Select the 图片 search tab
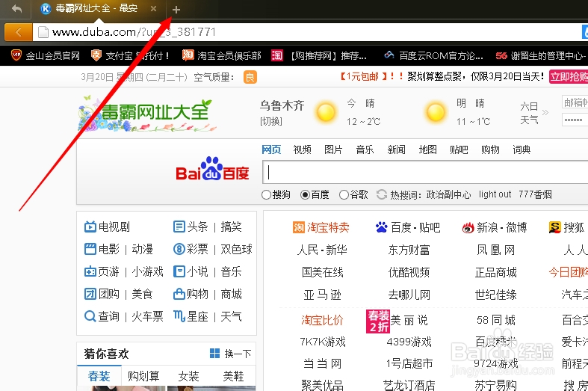The image size is (588, 391). [x=333, y=150]
